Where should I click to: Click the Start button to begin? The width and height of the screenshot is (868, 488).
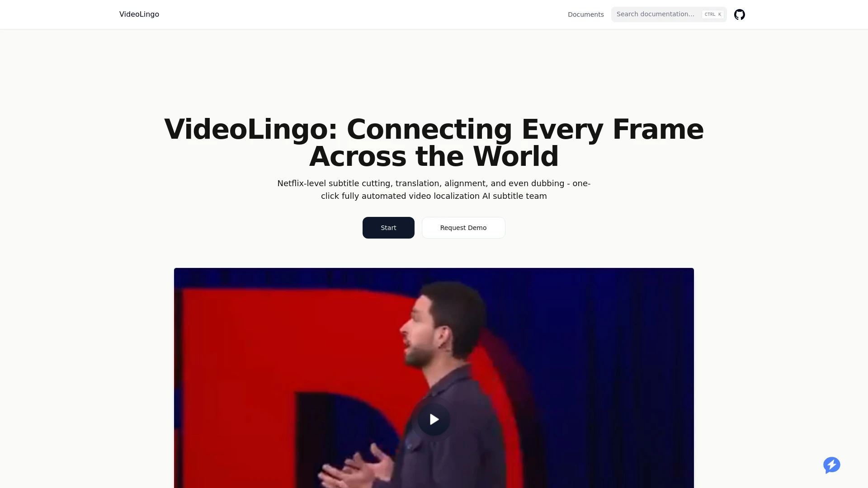[x=388, y=227]
